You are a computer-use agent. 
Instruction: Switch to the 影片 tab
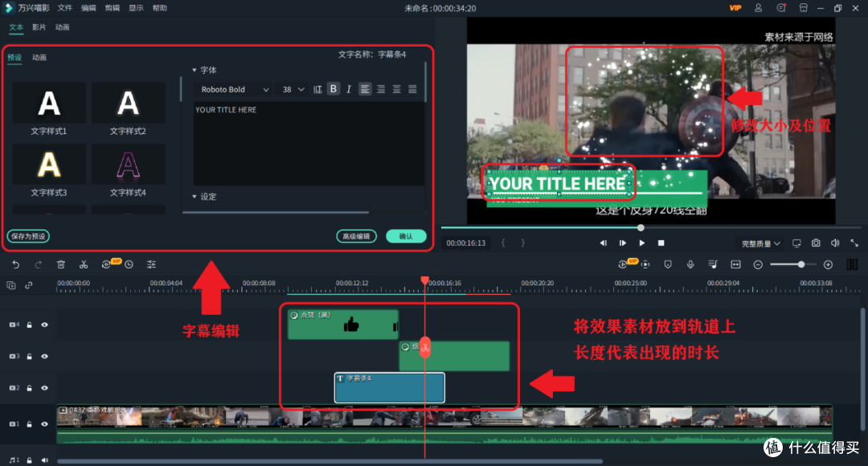coord(39,27)
